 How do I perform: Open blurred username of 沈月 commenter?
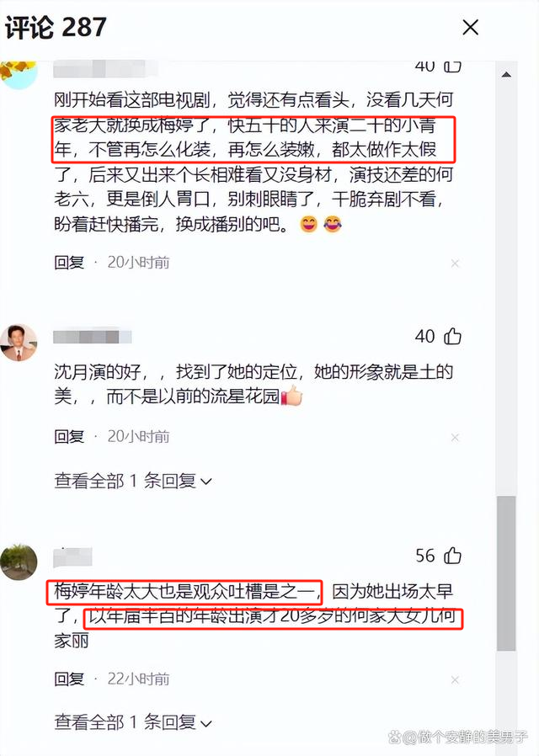click(92, 336)
